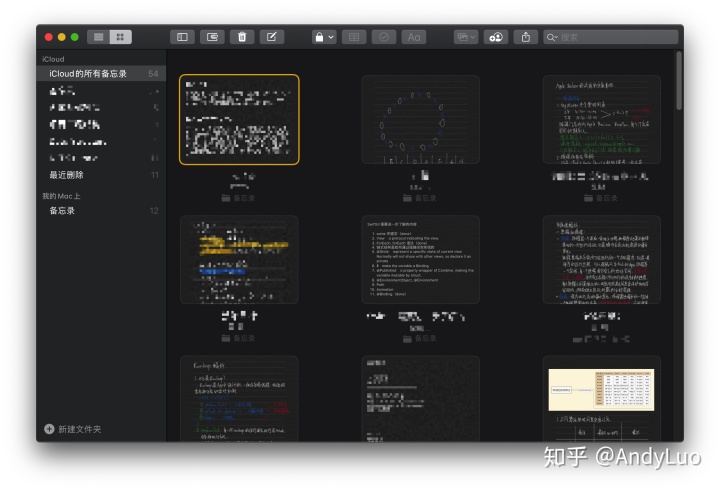
Task: Open the note thumbnail with circle drawing
Action: pyautogui.click(x=421, y=119)
